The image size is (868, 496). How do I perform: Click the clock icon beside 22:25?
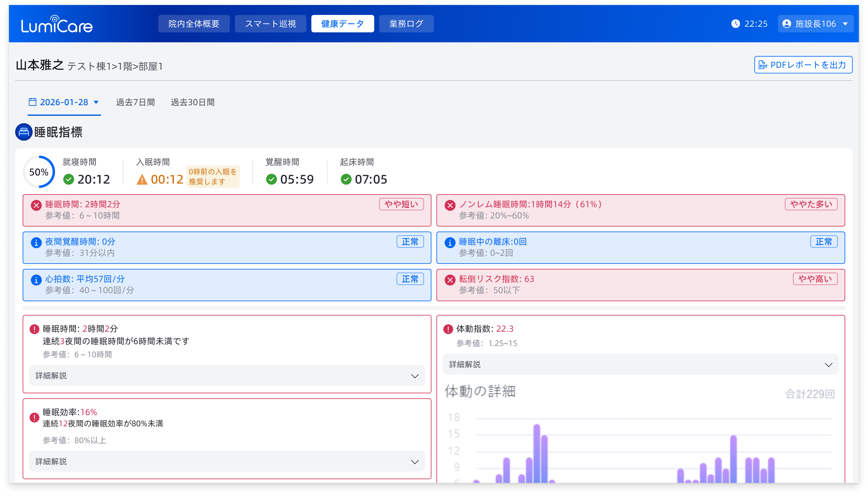tap(735, 24)
